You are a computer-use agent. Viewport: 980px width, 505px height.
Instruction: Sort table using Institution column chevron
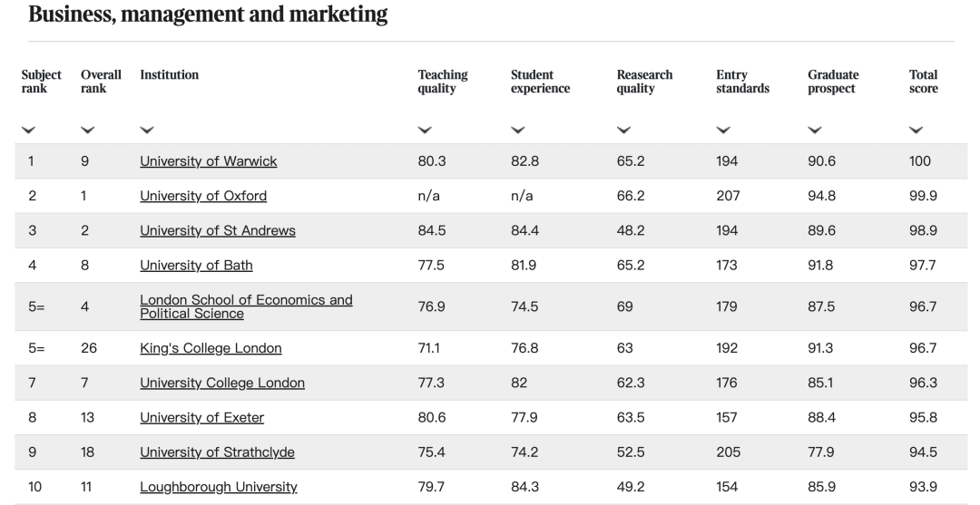[147, 131]
